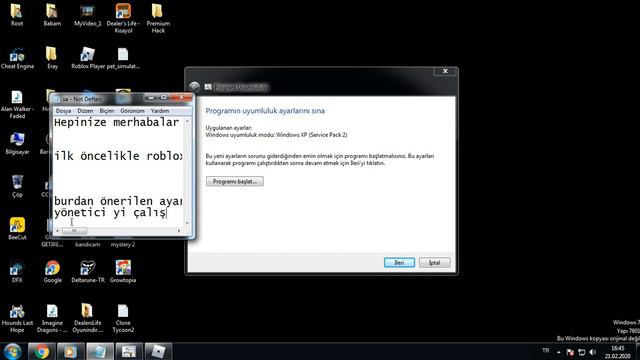The height and width of the screenshot is (360, 640).
Task: Launch Deltarune-TR desktop icon
Action: point(88,272)
